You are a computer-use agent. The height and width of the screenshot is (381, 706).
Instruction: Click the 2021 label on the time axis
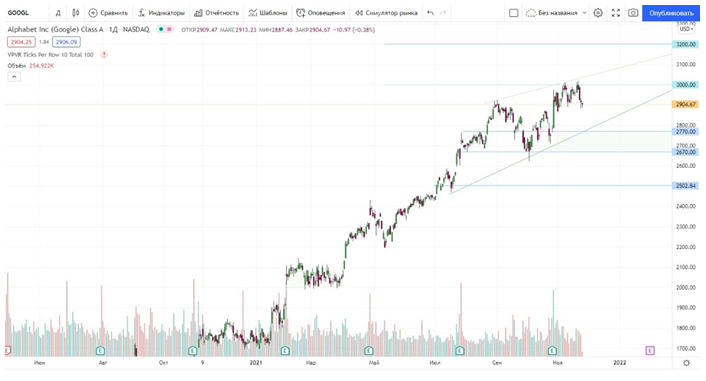pos(256,363)
